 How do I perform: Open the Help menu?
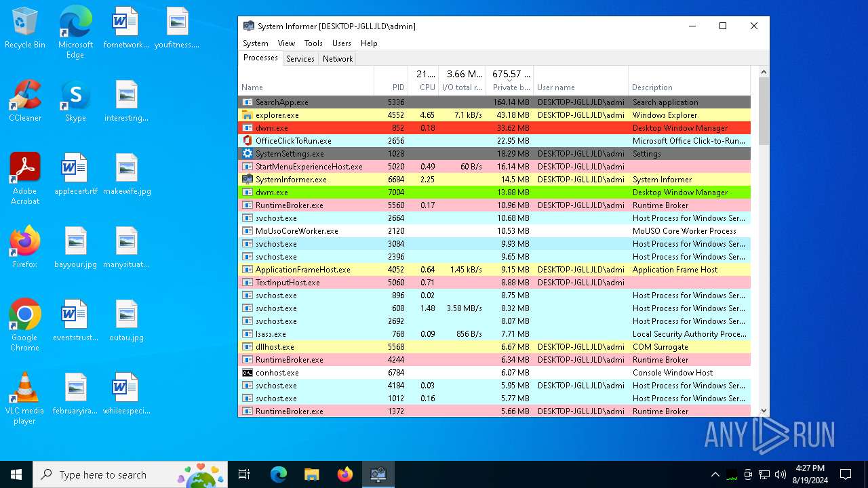click(369, 43)
